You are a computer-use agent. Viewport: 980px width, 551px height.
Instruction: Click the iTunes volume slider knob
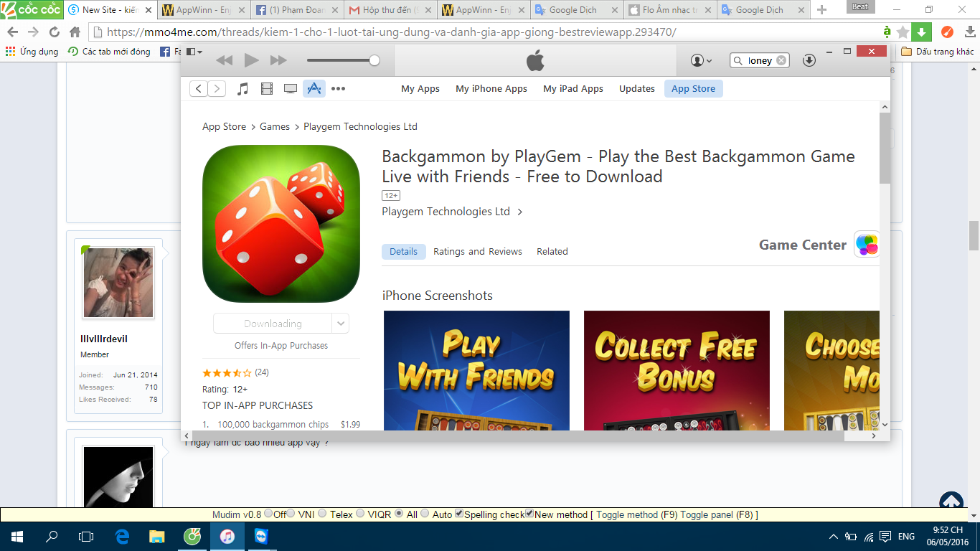pyautogui.click(x=374, y=61)
